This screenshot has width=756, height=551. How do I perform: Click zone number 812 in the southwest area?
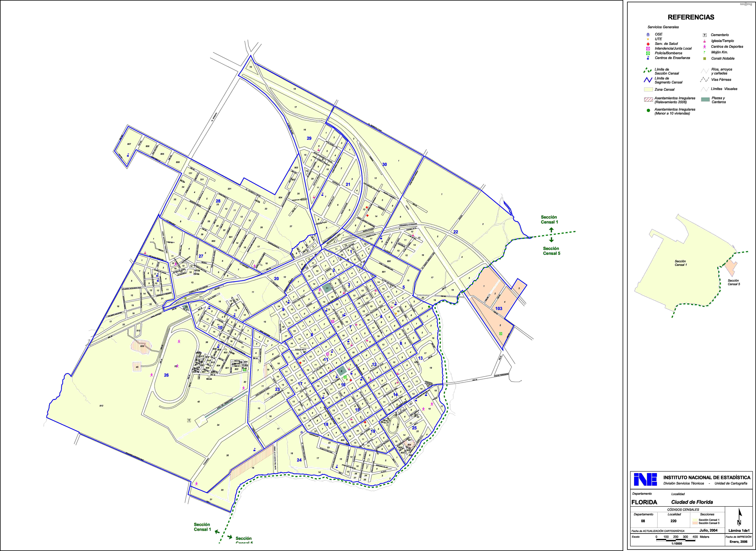[x=101, y=406]
